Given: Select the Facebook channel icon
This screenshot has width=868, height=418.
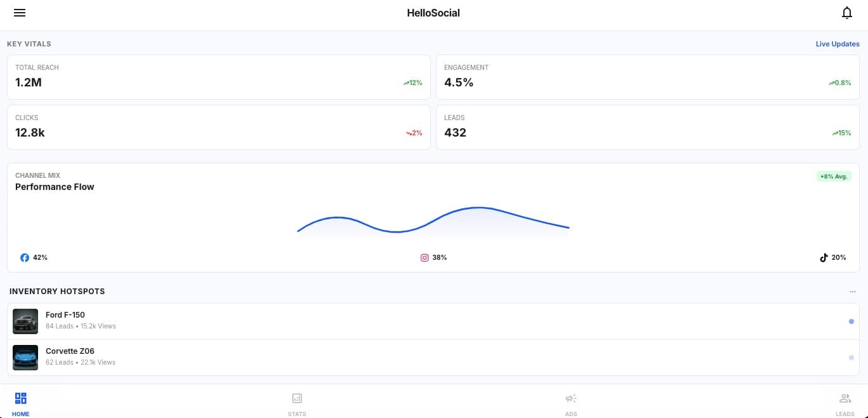Looking at the screenshot, I should [x=25, y=257].
